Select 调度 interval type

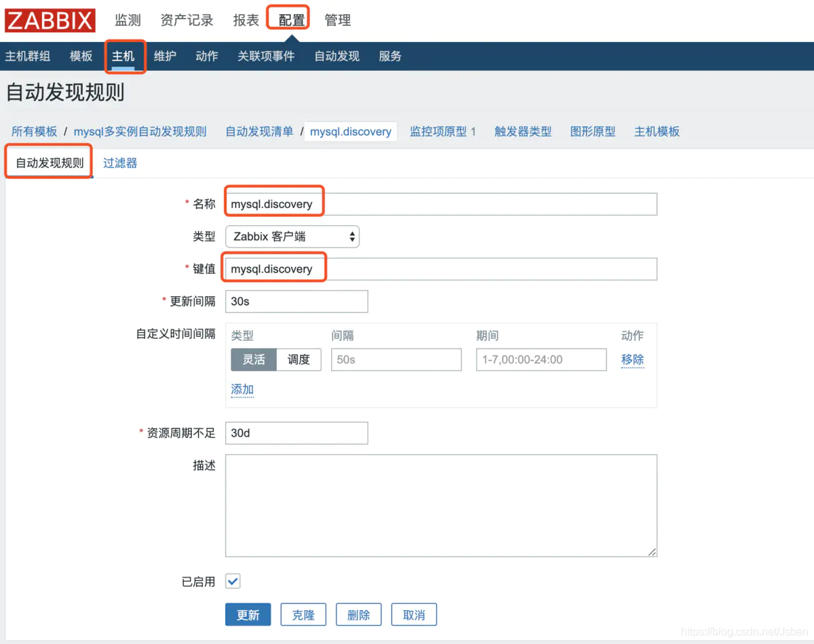[298, 360]
